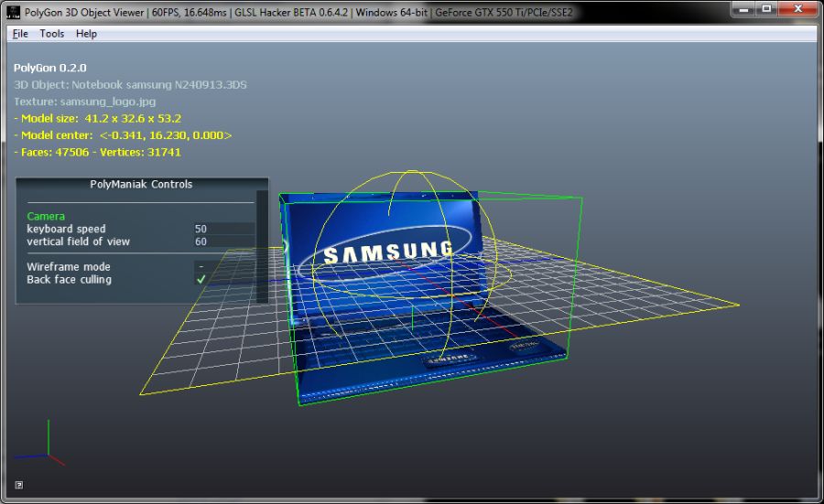824x504 pixels.
Task: Close the PolyGon viewer window
Action: click(x=797, y=9)
